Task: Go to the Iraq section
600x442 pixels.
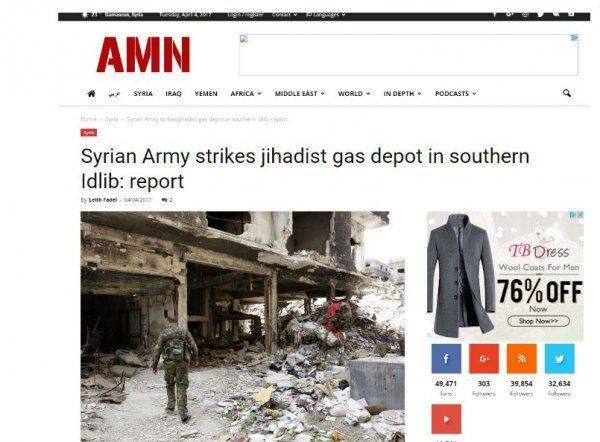Action: 173,93
